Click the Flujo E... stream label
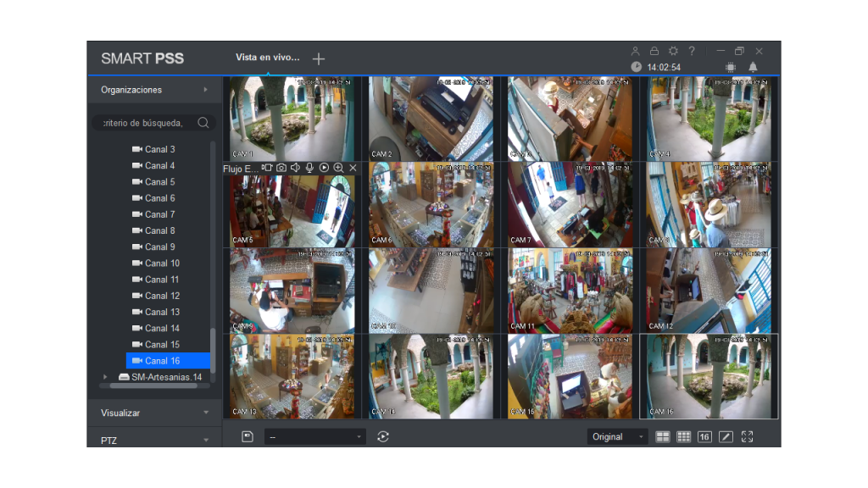868x488 pixels. (x=240, y=169)
